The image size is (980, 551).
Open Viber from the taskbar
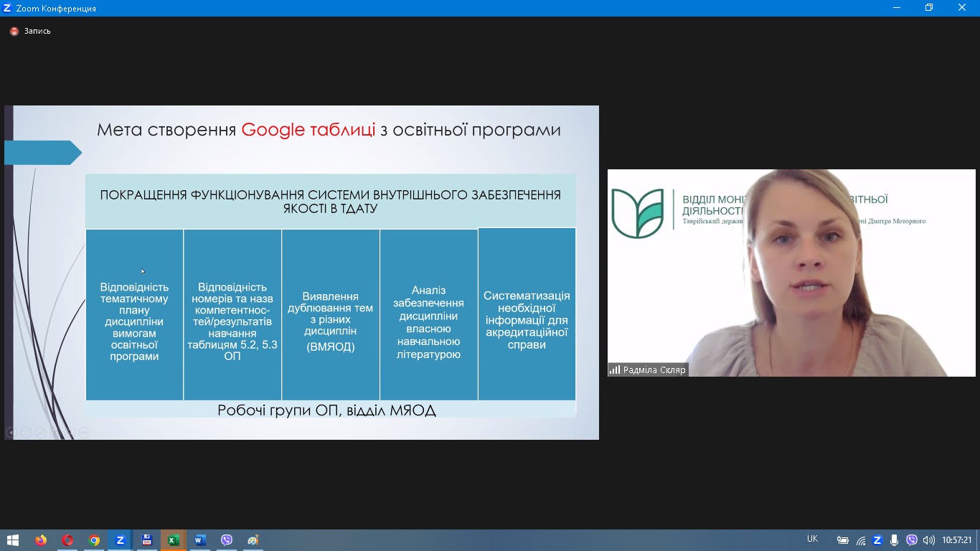click(227, 540)
